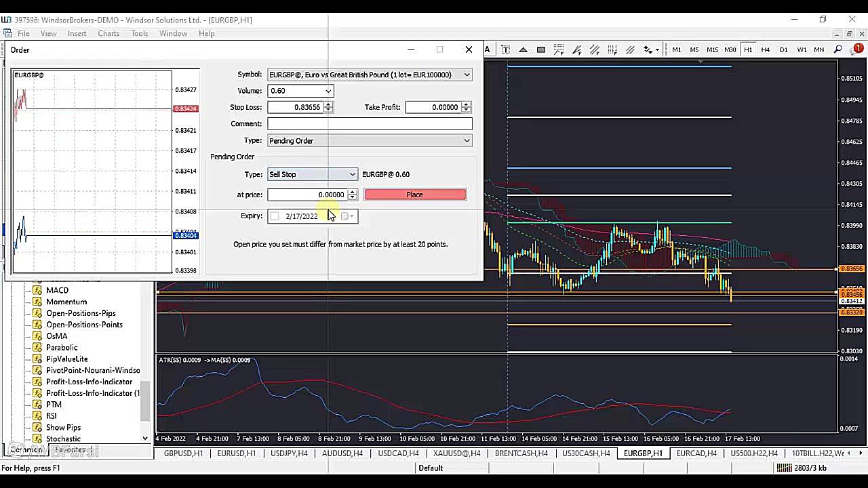868x488 pixels.
Task: Switch chart to H4 timeframe
Action: coord(766,49)
